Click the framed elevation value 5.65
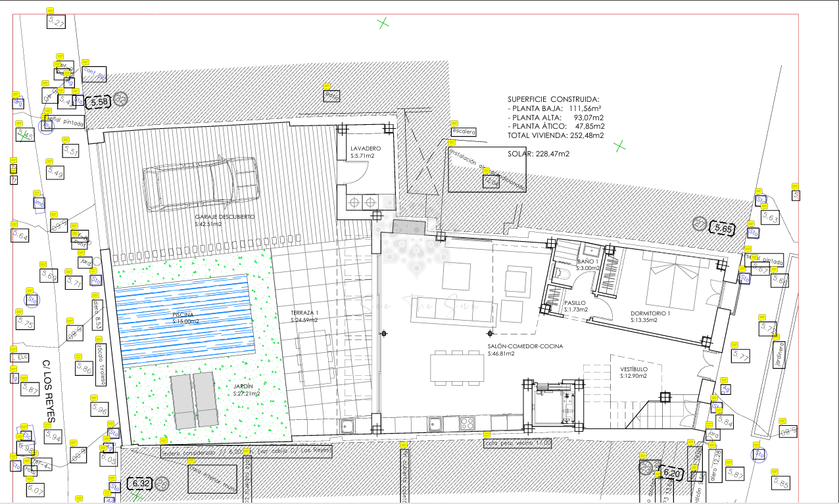Image resolution: width=839 pixels, height=504 pixels. click(723, 229)
